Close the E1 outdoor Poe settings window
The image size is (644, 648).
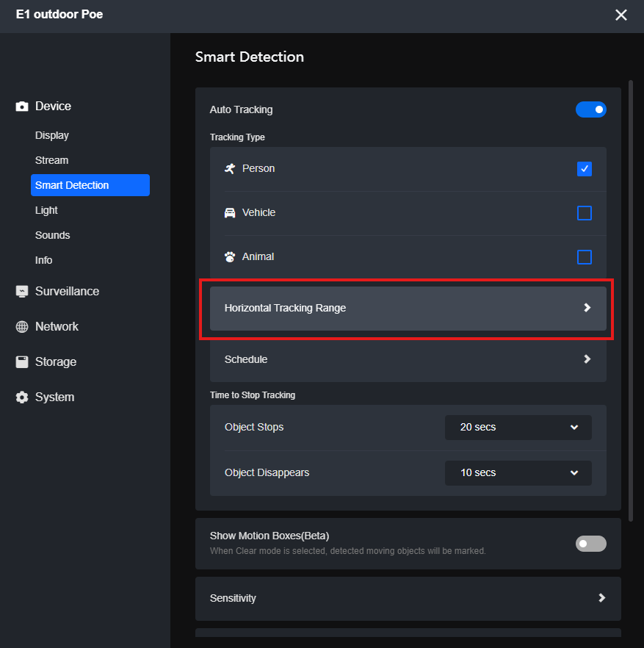click(x=621, y=15)
